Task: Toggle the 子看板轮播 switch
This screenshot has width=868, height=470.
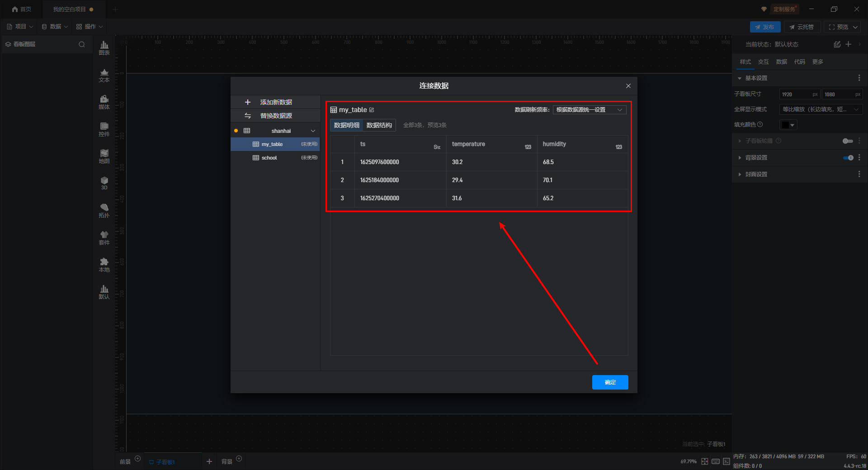Action: pos(848,141)
